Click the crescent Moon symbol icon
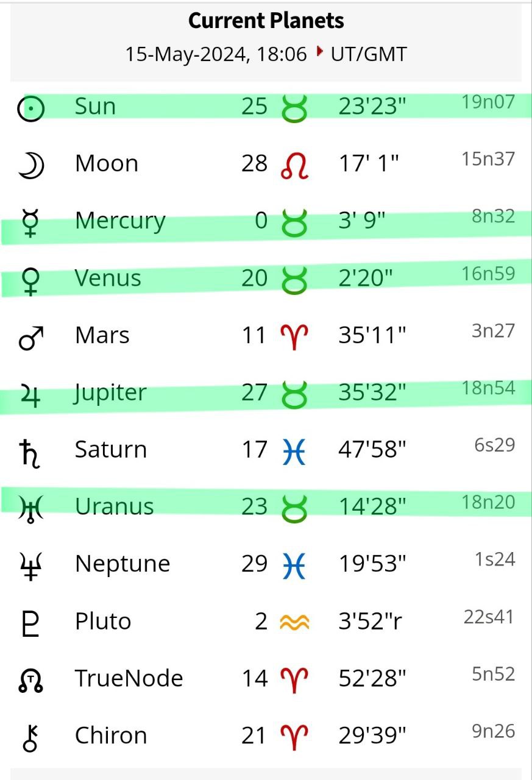The width and height of the screenshot is (532, 780). click(x=31, y=165)
